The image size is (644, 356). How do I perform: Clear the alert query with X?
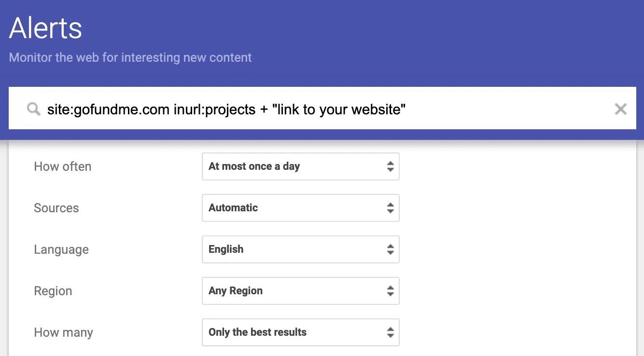[x=620, y=109]
